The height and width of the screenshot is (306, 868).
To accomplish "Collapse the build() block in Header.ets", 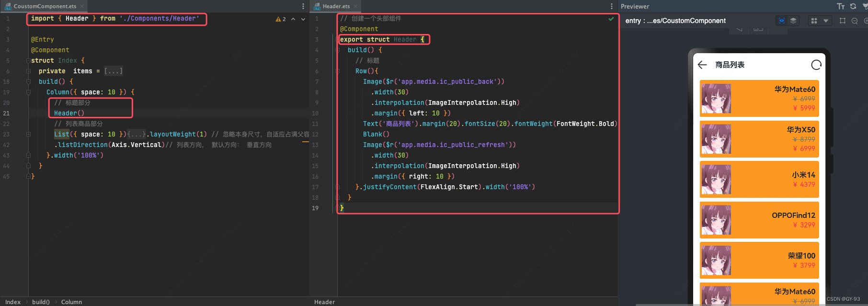I will (338, 50).
